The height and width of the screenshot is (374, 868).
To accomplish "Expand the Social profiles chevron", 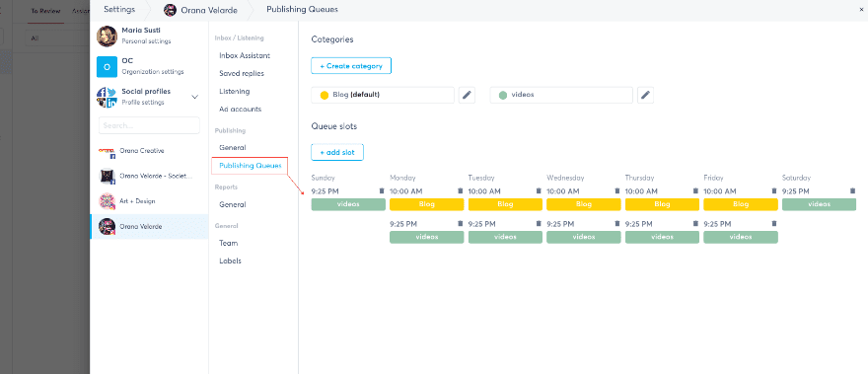I will click(194, 97).
